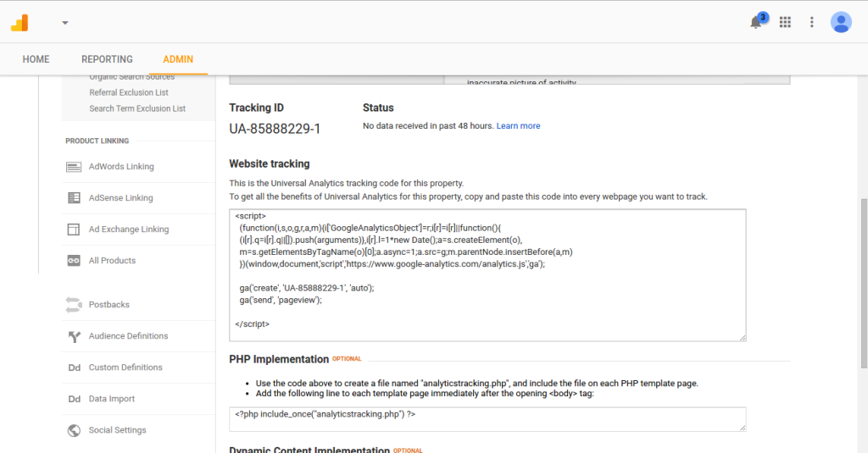Open Postbacks settings
The width and height of the screenshot is (868, 453).
(x=109, y=305)
